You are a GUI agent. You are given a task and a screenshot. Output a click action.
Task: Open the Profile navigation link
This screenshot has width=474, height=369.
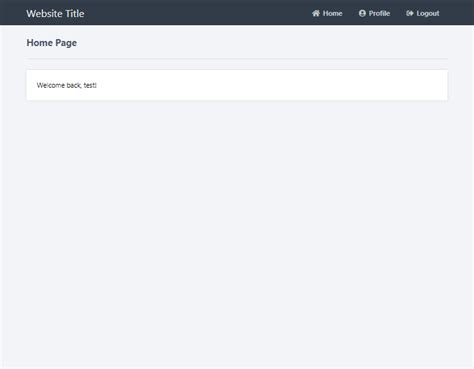[x=374, y=13]
